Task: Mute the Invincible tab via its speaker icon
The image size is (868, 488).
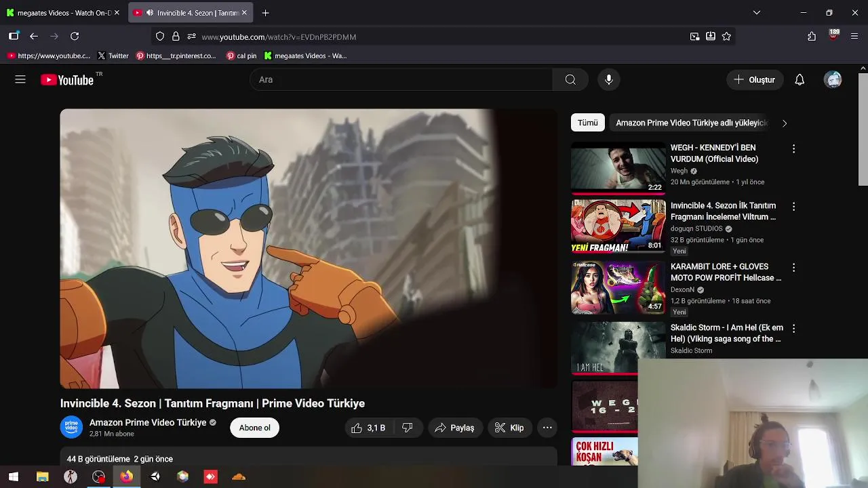Action: (150, 13)
